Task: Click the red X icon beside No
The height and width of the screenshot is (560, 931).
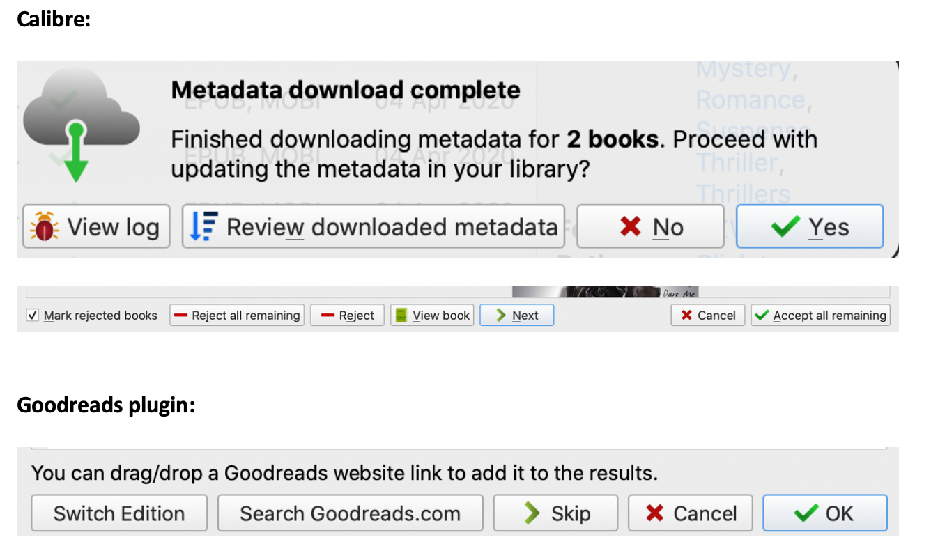Action: [630, 227]
